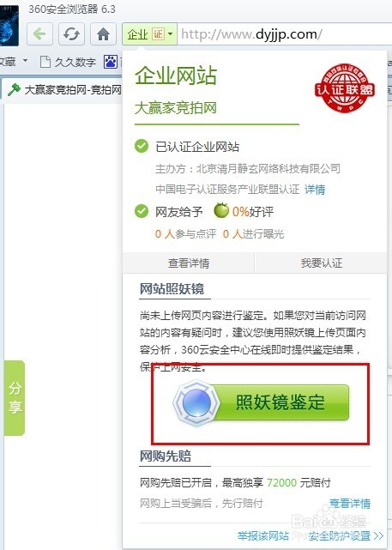The height and width of the screenshot is (550, 392).
Task: Click the refresh page icon
Action: 71,34
